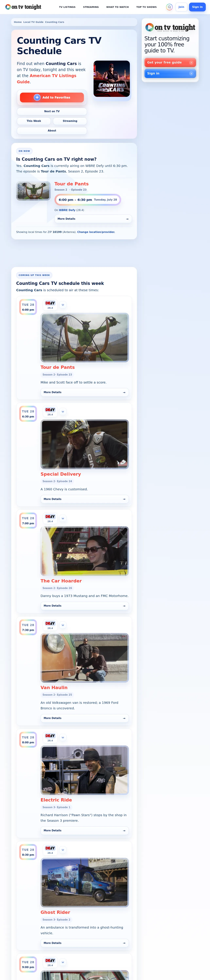Click the Home breadcrumb link
This screenshot has width=210, height=980.
(18, 22)
